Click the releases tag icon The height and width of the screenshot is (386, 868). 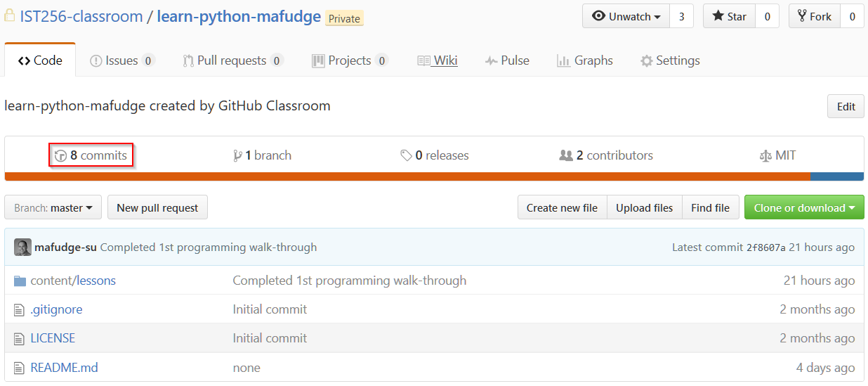pos(406,155)
